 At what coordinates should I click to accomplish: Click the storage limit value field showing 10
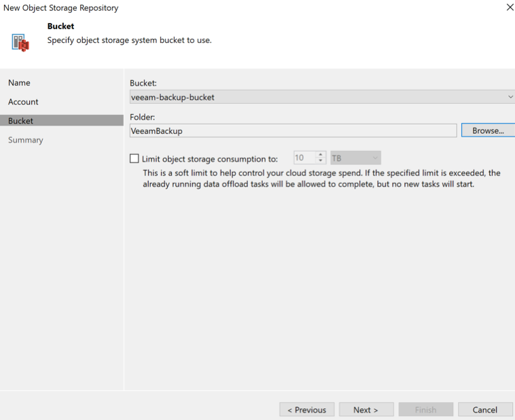(303, 158)
